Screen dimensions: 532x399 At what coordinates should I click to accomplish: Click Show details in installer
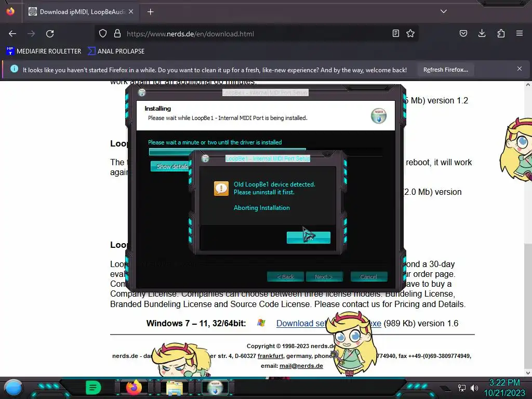point(170,167)
